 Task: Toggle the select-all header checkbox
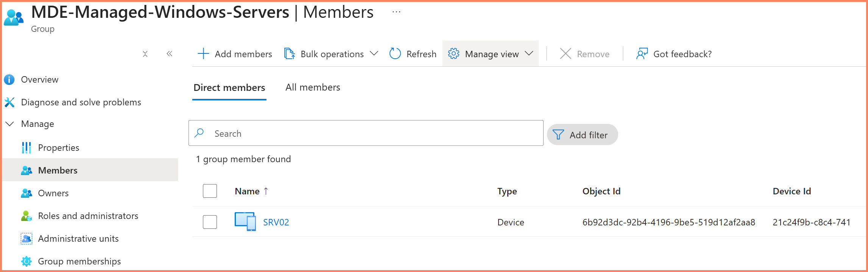pyautogui.click(x=210, y=191)
